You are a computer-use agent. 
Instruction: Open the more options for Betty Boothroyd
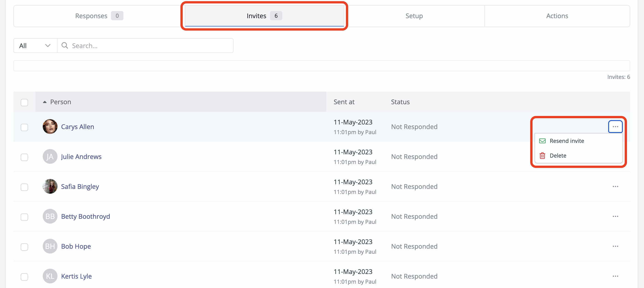coord(615,216)
